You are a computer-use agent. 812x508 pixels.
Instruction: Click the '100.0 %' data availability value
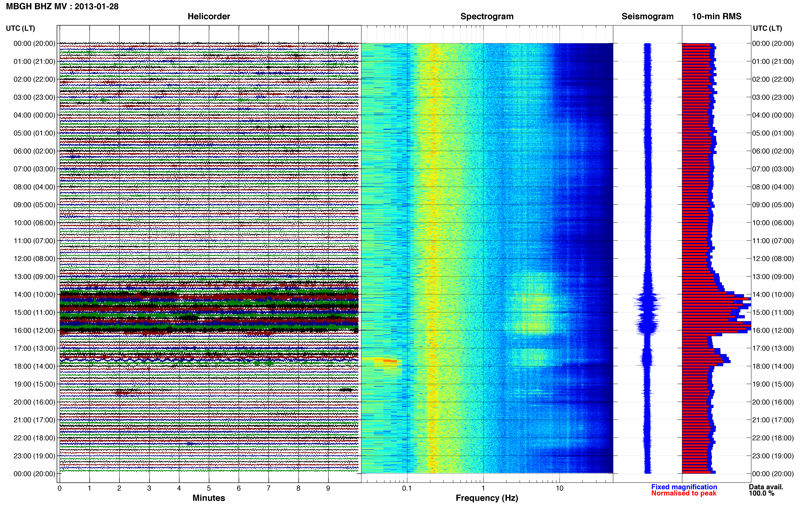click(762, 493)
